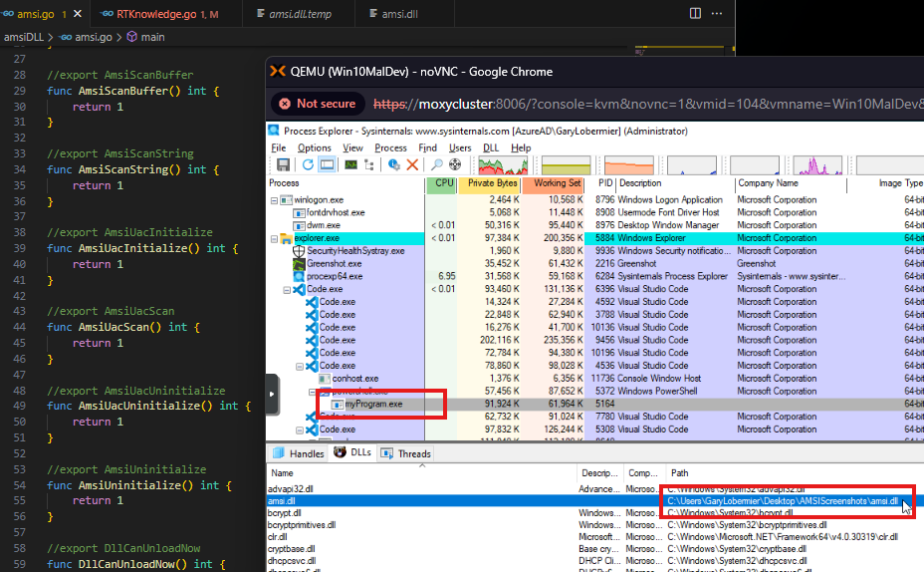Click the Find Handle or DLL magnifier
Image resolution: width=924 pixels, height=572 pixels.
[x=437, y=164]
